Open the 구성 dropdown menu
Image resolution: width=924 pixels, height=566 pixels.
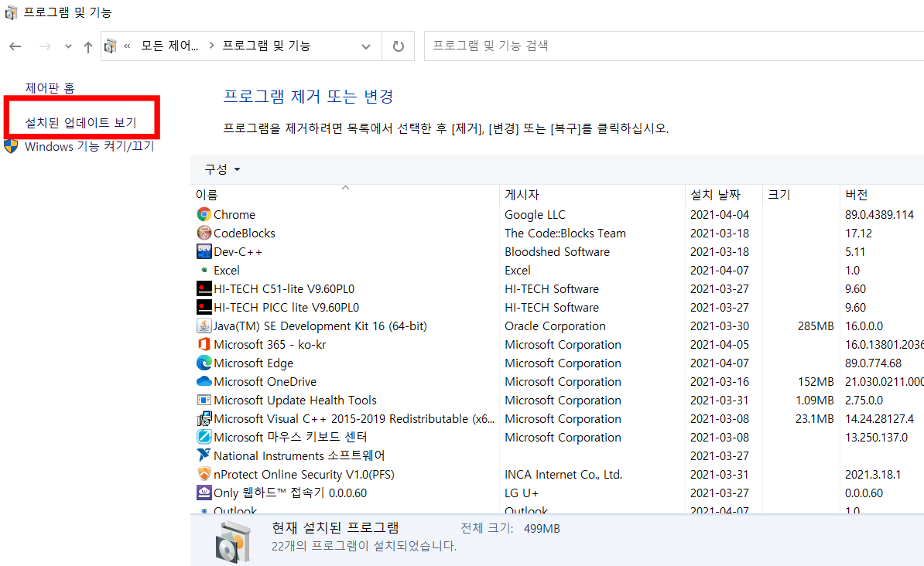pos(222,169)
